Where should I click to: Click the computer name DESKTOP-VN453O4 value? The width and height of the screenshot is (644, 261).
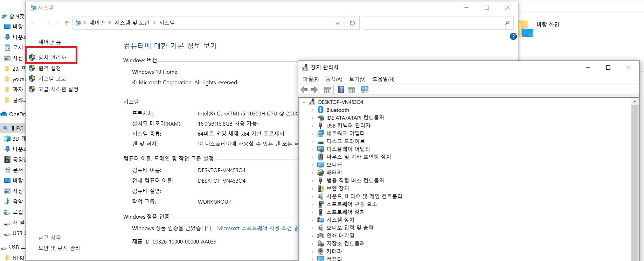pos(222,170)
